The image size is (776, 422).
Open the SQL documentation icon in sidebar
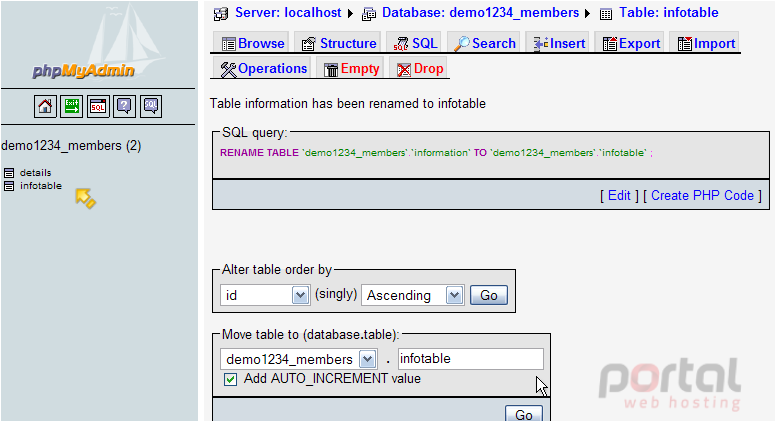pyautogui.click(x=151, y=106)
